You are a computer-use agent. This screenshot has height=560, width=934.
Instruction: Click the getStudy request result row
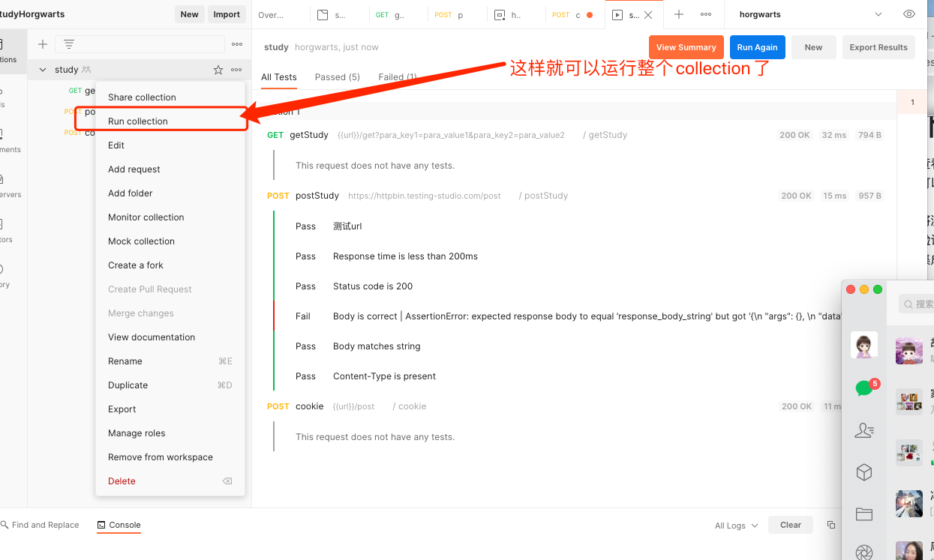575,135
